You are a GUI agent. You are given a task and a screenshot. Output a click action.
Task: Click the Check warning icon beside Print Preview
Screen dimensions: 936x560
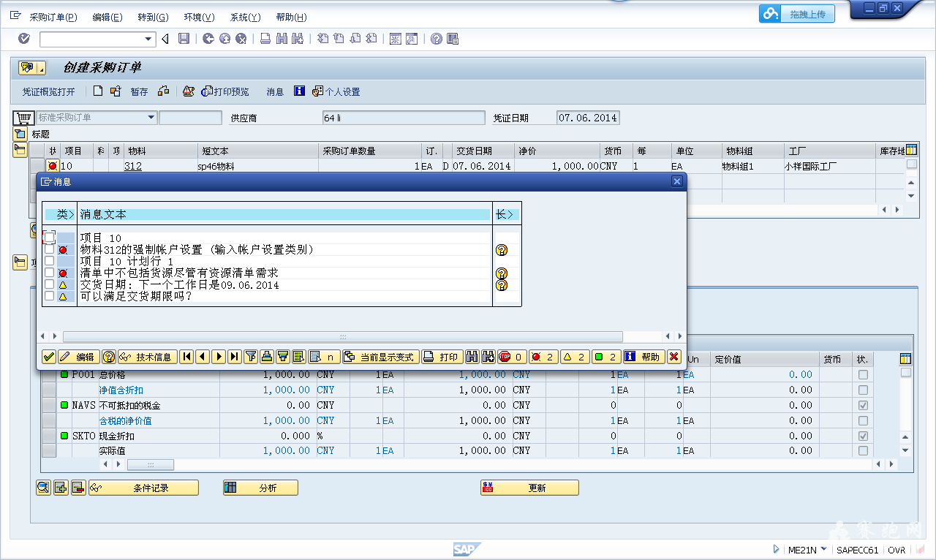pos(188,91)
